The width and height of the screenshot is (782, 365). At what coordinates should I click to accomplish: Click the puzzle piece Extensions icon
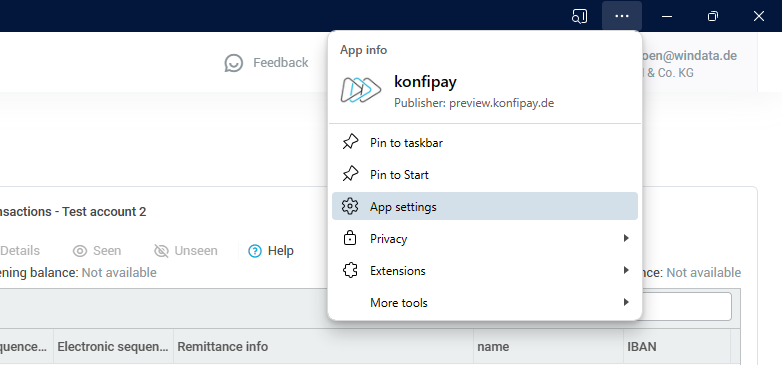[x=350, y=271]
